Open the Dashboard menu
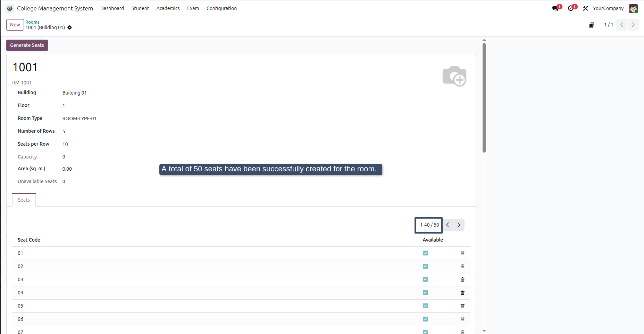The width and height of the screenshot is (644, 334). coord(112,8)
